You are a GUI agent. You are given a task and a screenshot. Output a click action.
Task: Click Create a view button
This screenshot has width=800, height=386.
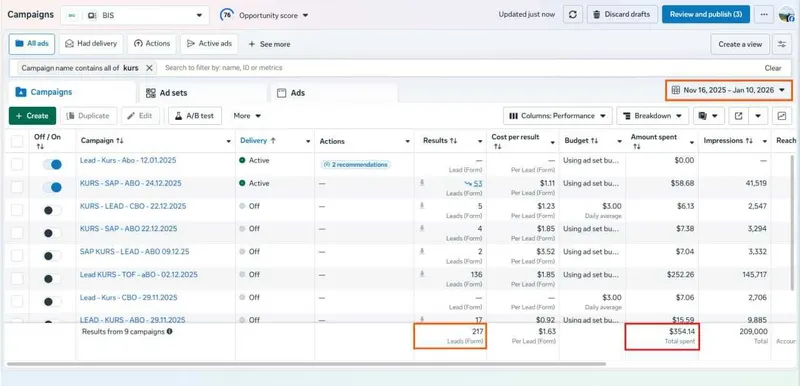(740, 44)
